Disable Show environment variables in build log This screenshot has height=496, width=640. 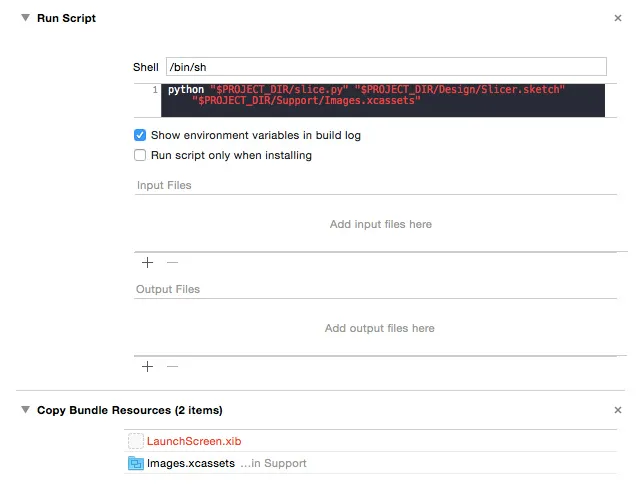click(x=141, y=135)
